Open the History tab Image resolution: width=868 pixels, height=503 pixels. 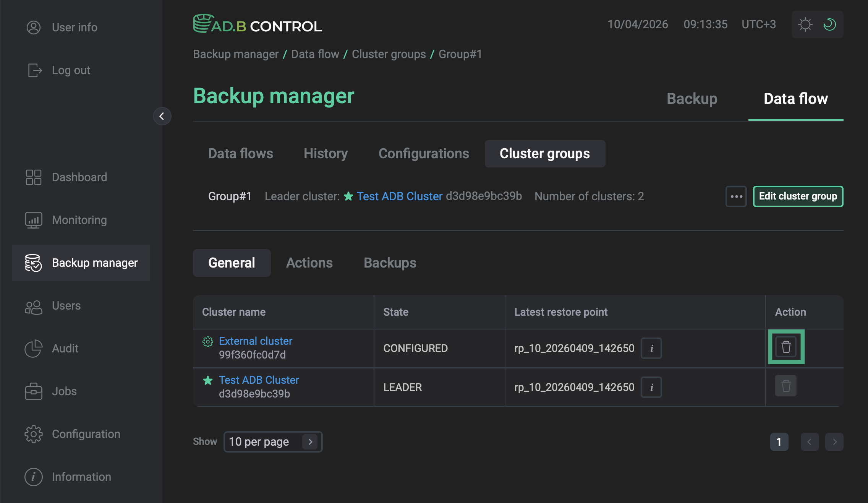tap(325, 153)
